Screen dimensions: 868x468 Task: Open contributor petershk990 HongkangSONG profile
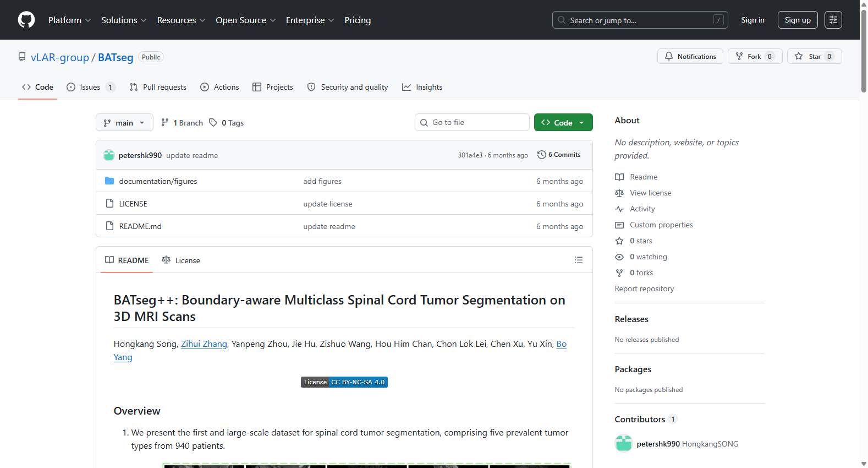click(688, 444)
